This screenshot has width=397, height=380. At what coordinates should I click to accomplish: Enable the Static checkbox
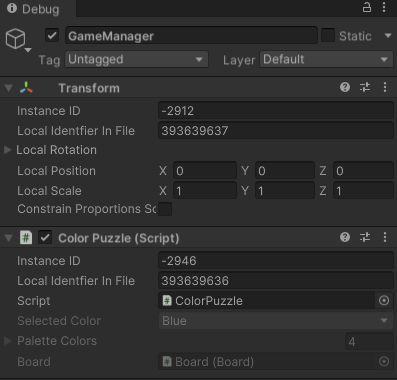(x=328, y=35)
